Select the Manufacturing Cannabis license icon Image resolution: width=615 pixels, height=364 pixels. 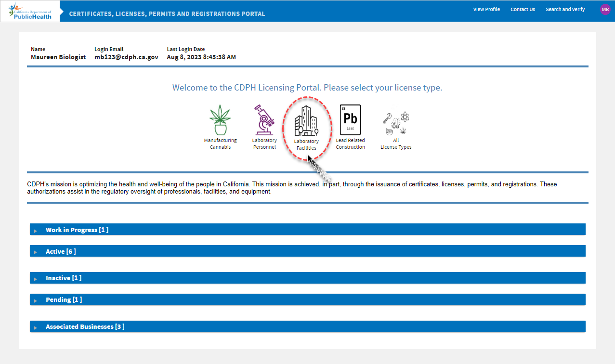[x=220, y=120]
